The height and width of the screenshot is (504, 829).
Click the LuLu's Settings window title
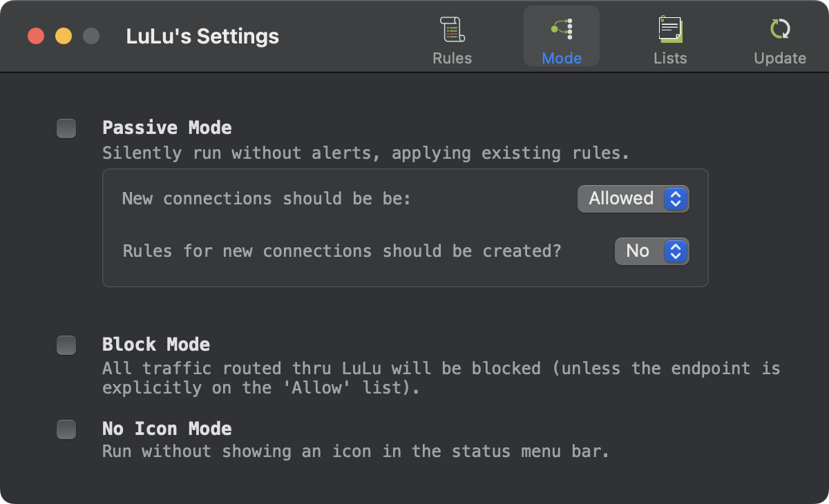tap(202, 36)
